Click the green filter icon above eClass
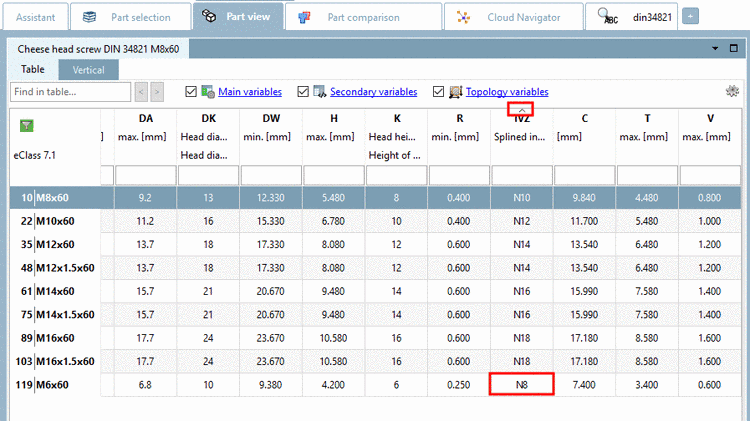The height and width of the screenshot is (421, 750). [x=27, y=126]
